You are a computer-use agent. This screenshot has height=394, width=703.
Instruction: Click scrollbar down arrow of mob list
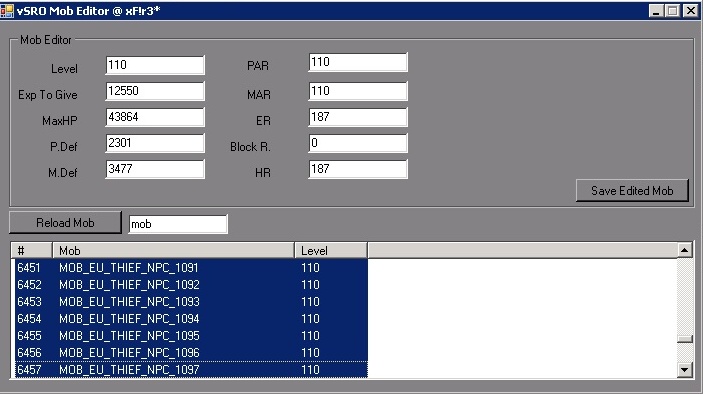tap(685, 370)
